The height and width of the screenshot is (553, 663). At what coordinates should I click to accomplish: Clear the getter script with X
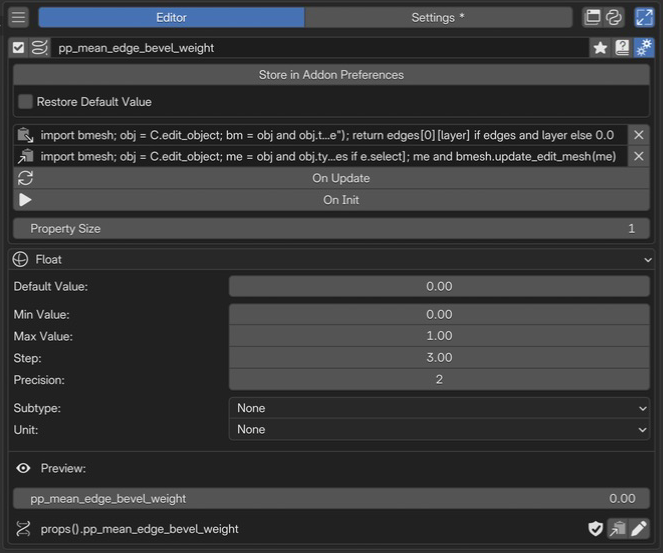pos(639,135)
